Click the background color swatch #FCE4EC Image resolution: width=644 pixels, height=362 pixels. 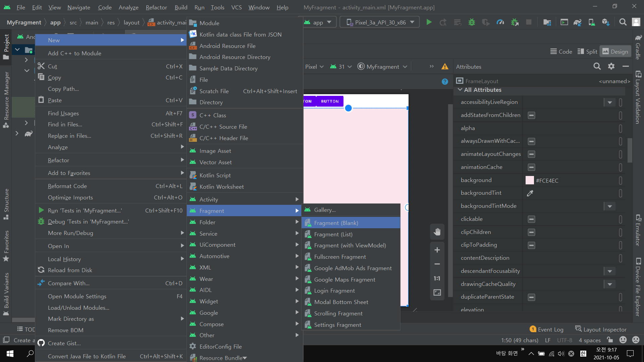[530, 180]
